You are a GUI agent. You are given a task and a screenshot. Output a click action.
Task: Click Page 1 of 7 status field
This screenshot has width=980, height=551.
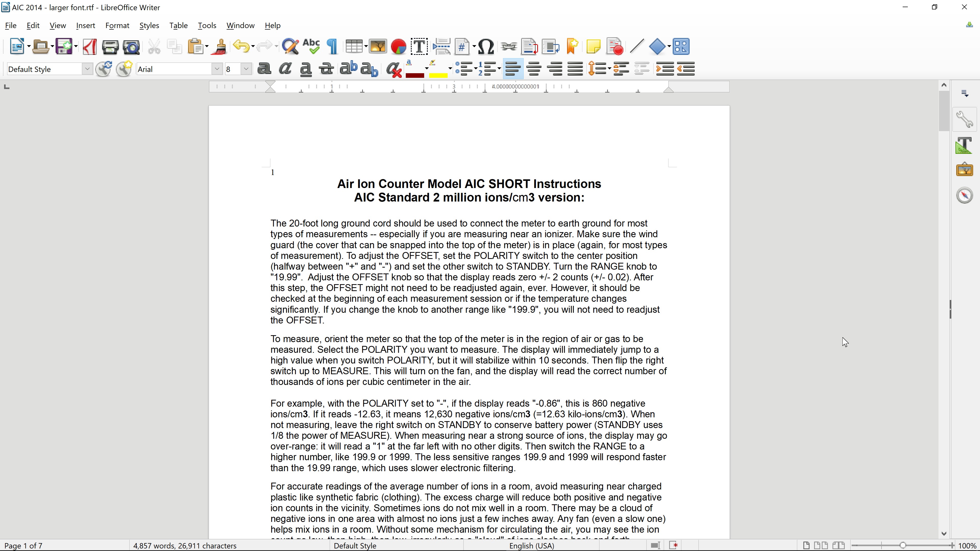click(23, 546)
